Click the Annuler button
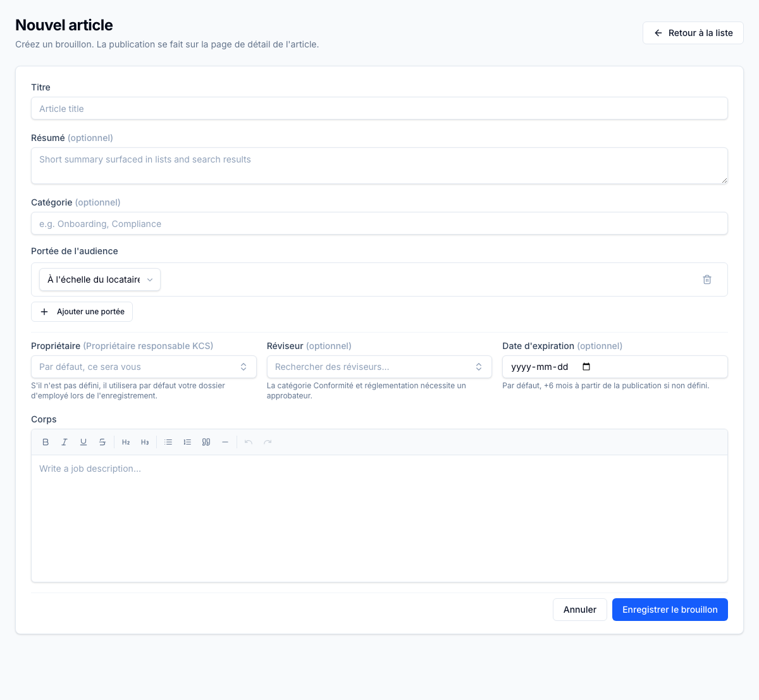The image size is (759, 700). (x=580, y=610)
